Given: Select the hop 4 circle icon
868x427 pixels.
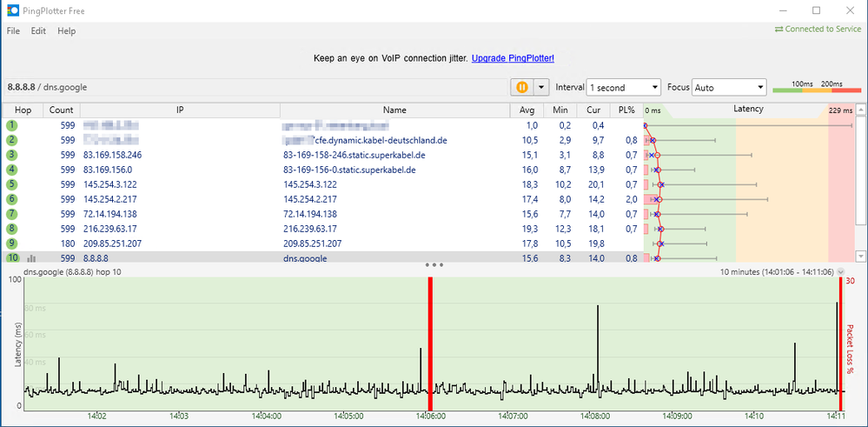Looking at the screenshot, I should (x=11, y=170).
